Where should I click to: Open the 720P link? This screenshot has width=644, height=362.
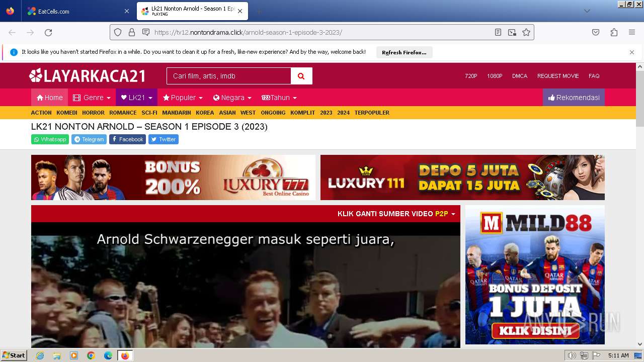pyautogui.click(x=471, y=76)
